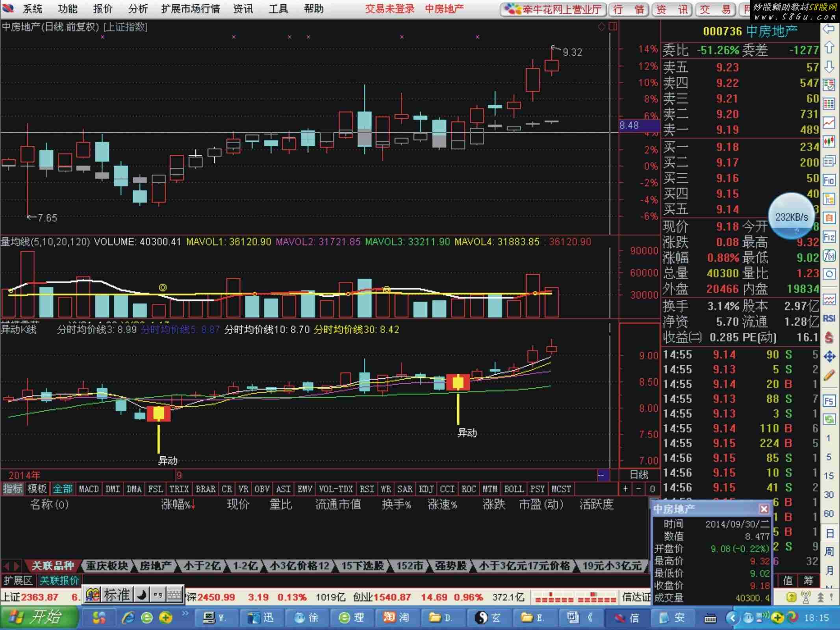The image size is (840, 630).
Task: Click the plus button beside 日线
Action: (x=625, y=489)
